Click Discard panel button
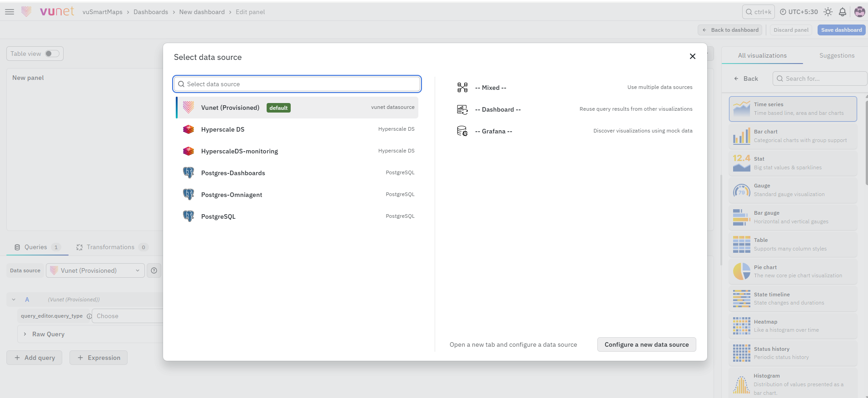 click(791, 30)
